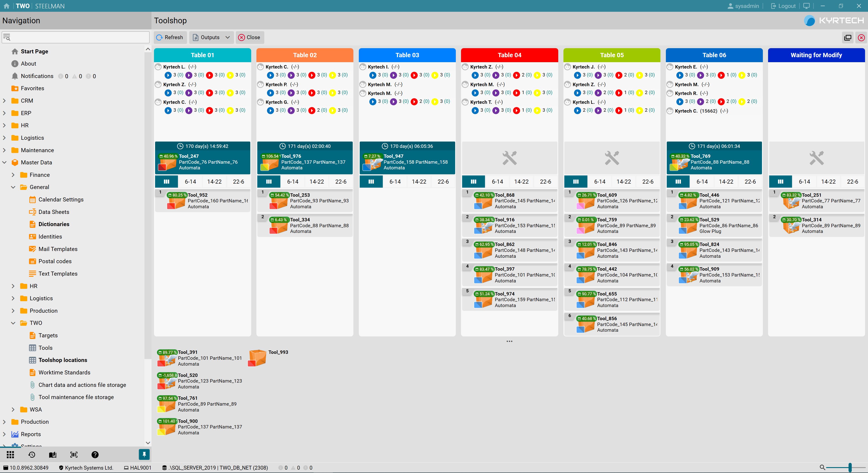Click Table 04 empty wrench placeholder
Viewport: 868px width, 473px height.
(509, 158)
